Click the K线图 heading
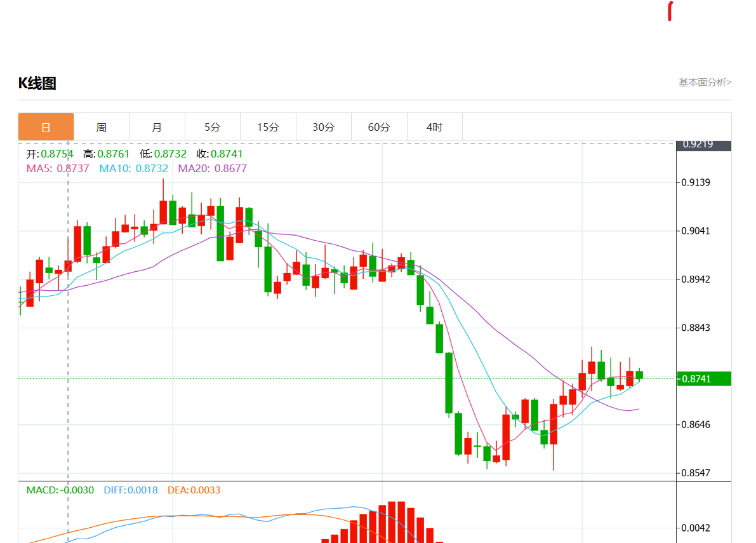 point(37,83)
